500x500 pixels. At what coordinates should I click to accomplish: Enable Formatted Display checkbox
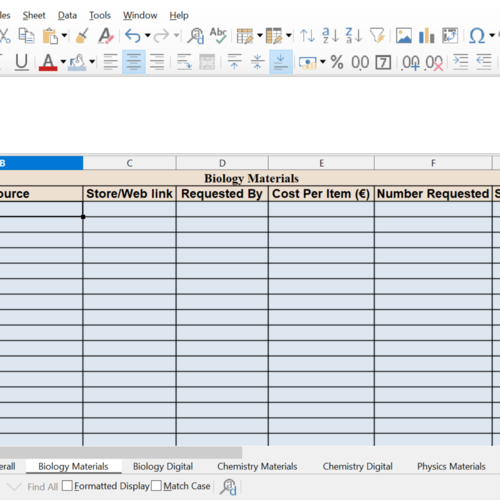point(67,486)
